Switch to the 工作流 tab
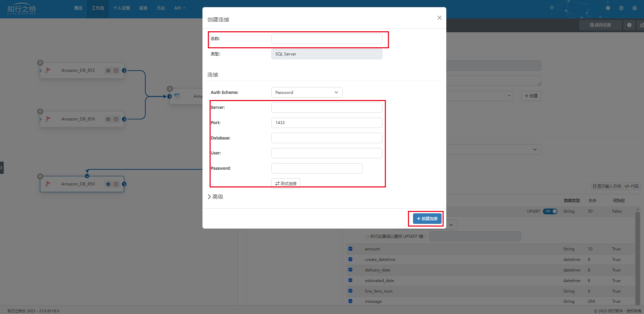Image resolution: width=644 pixels, height=314 pixels. coord(98,8)
